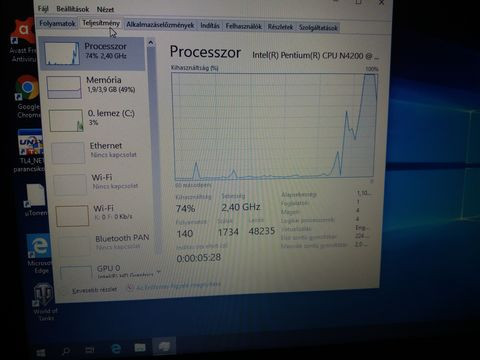Click the taskbar search magnifier
Screen dimensions: 480x360
66,351
